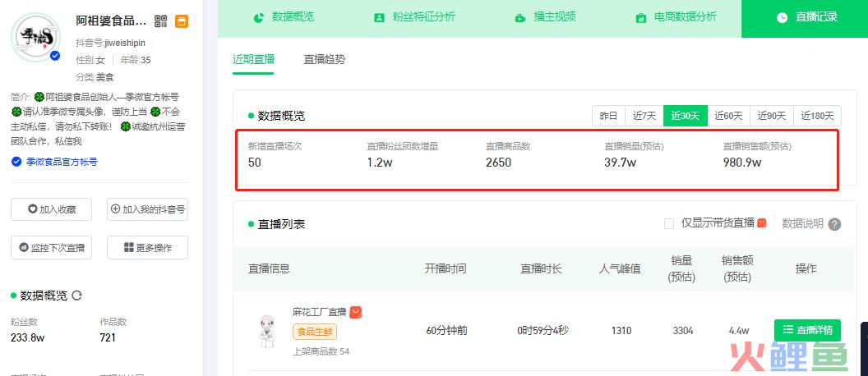Select the 近30天 range button
Viewport: 868px width, 376px height.
click(686, 116)
